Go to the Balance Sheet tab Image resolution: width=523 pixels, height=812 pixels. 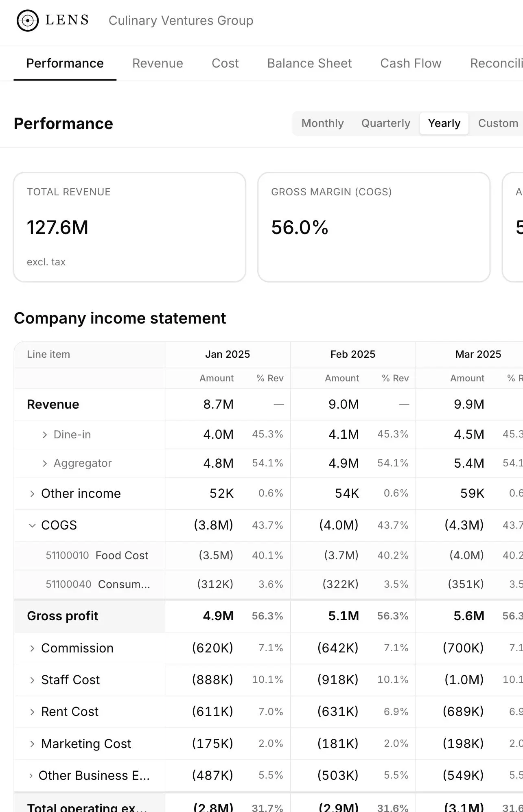309,63
